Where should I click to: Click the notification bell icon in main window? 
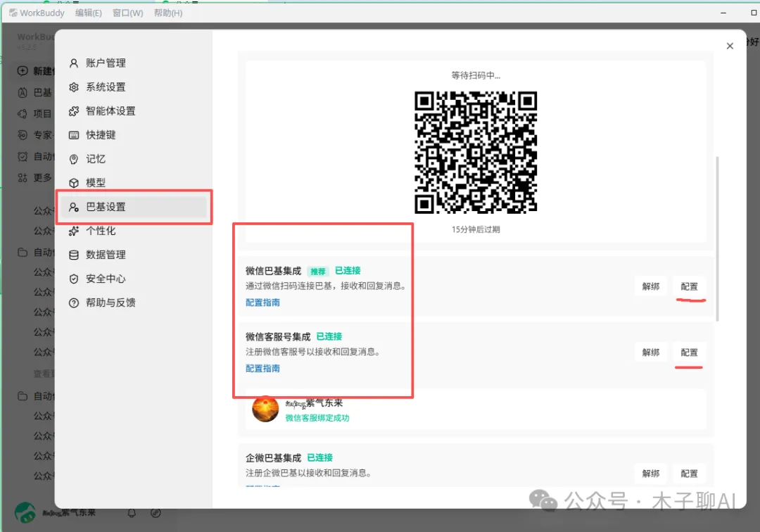tap(132, 512)
